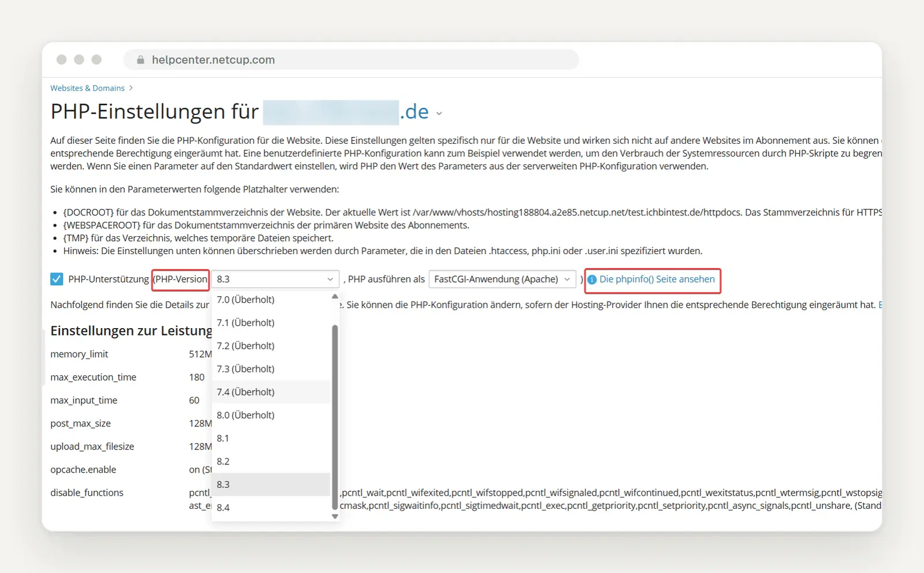This screenshot has height=573, width=924.
Task: Select 7.1 (Überholt) from the version list
Action: (x=270, y=322)
